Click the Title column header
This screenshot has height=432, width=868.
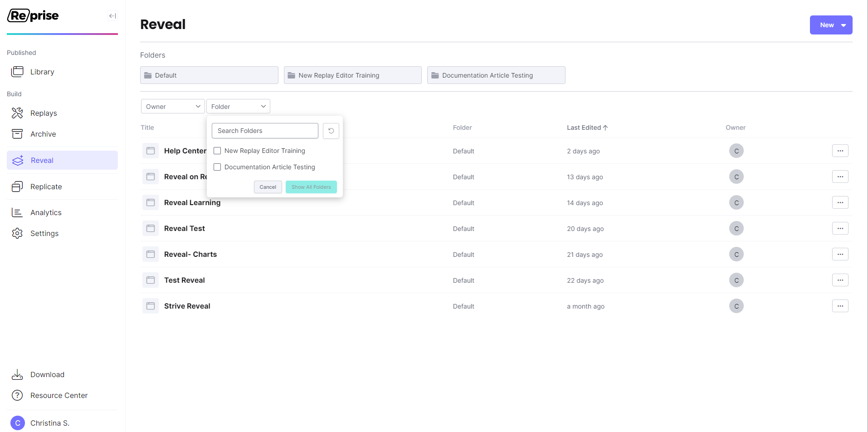(x=147, y=128)
